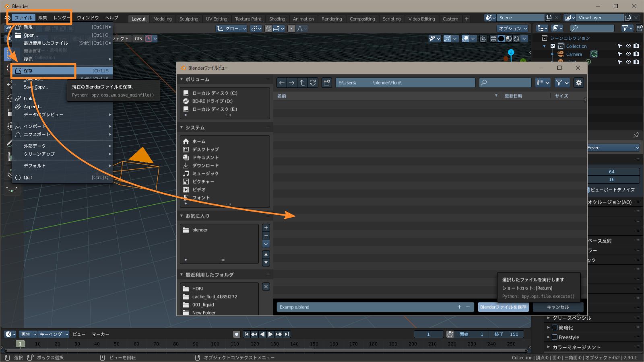Toggle snapping magnet icon
The height and width of the screenshot is (362, 644).
(x=268, y=29)
